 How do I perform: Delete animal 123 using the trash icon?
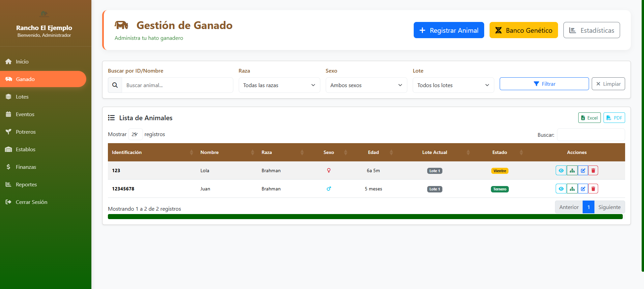tap(593, 170)
